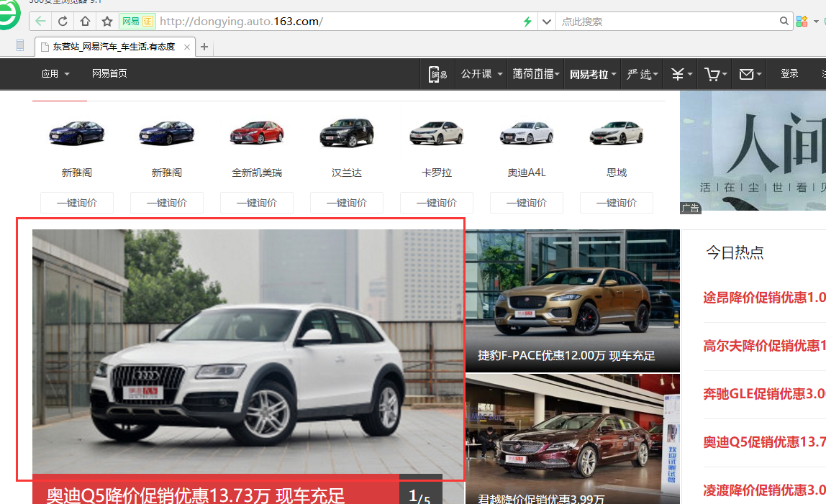Click the mobile favorites phone icon near tabs

click(x=20, y=46)
